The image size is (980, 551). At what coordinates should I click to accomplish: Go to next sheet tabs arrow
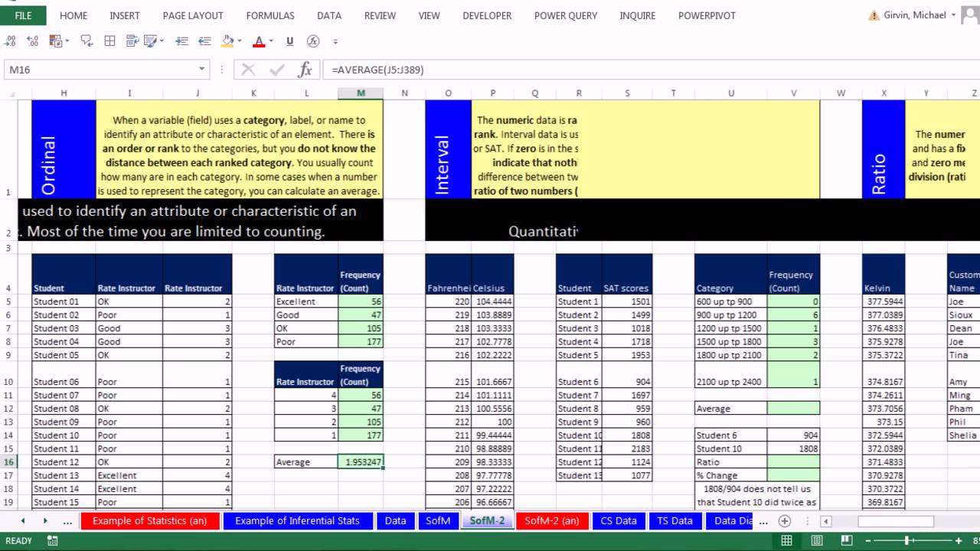[x=45, y=521]
